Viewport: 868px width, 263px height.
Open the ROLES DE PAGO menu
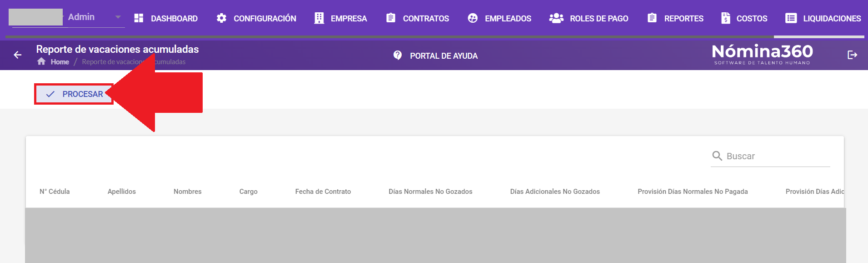point(599,19)
